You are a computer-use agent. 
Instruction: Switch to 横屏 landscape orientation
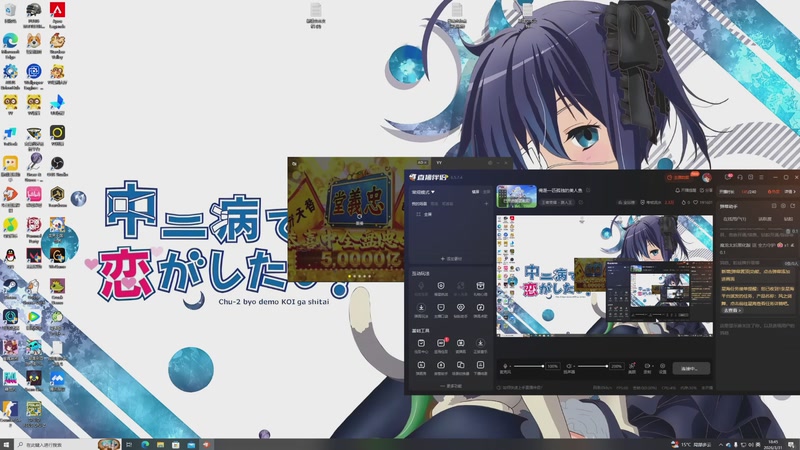point(475,192)
